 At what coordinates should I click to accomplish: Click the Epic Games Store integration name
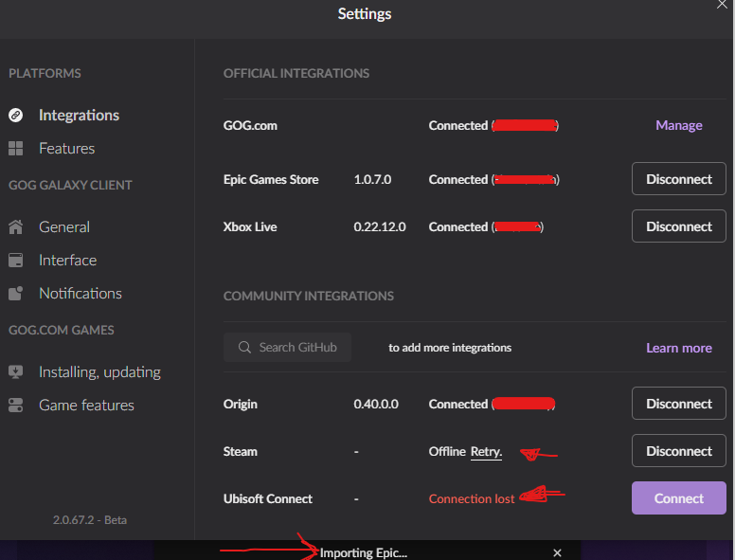271,179
